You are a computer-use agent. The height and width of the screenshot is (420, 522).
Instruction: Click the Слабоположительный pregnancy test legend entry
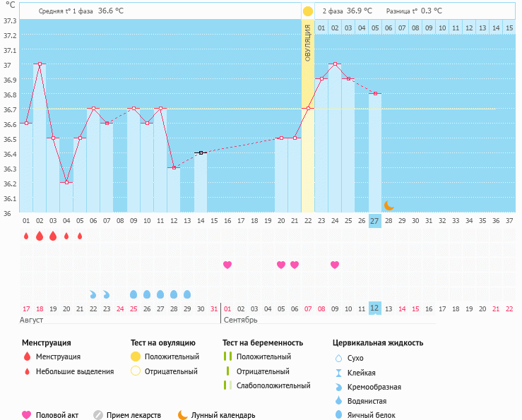(273, 385)
